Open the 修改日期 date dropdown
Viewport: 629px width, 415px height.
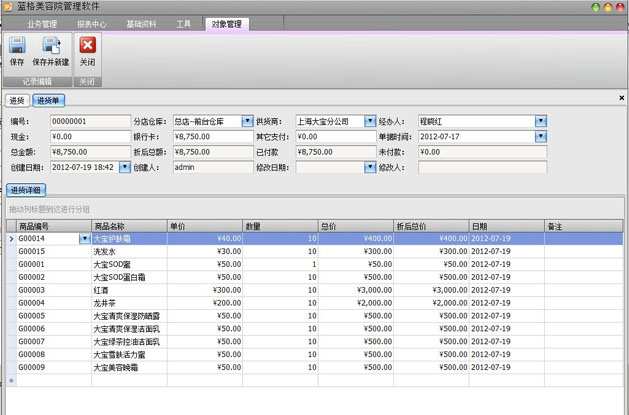tap(370, 167)
